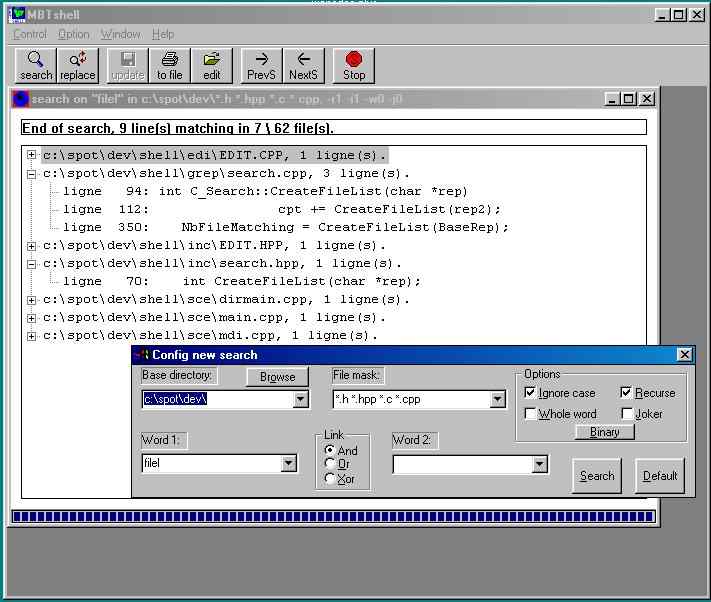Open the Option menu

(73, 34)
